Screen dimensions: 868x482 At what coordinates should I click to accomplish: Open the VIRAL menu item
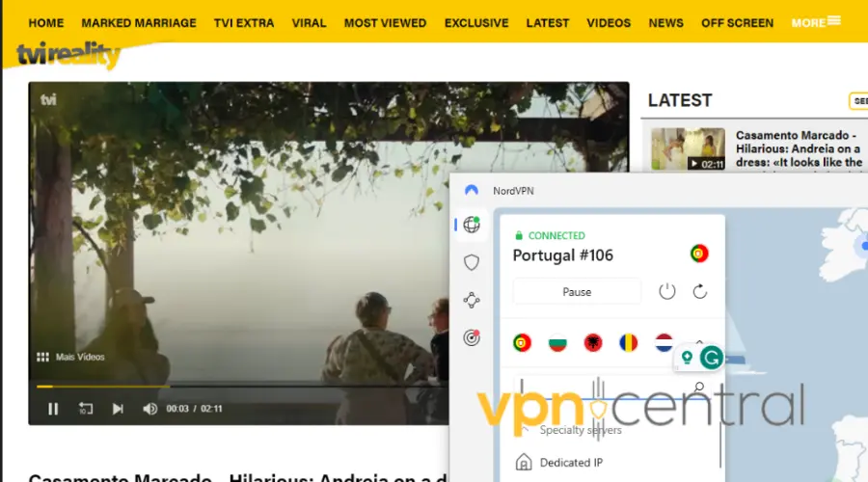tap(309, 23)
